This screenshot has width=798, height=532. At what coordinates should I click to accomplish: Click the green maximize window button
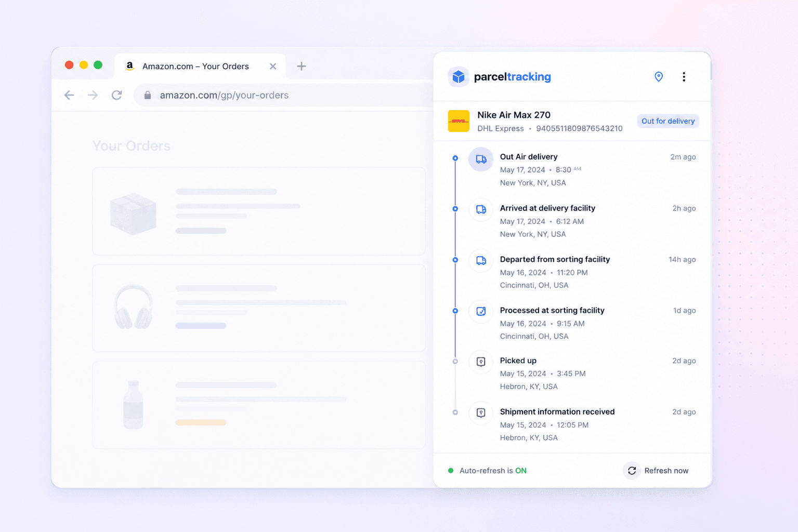[98, 65]
